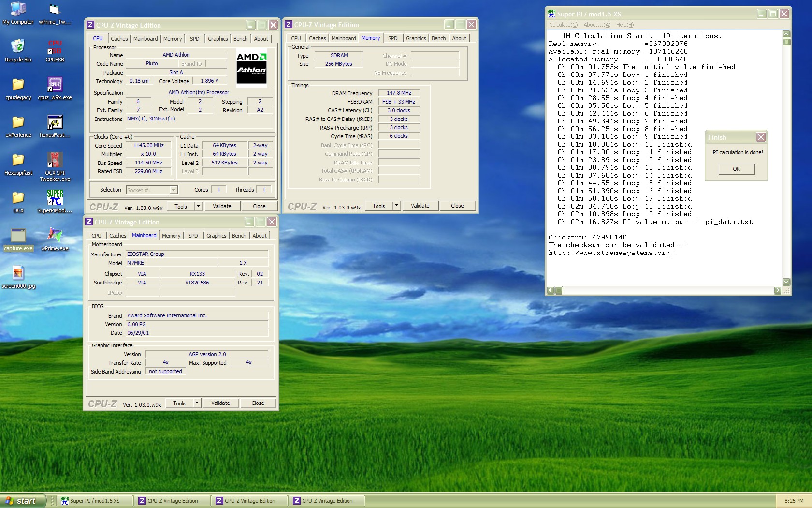Open the cpuzlegacy folder icon
812x508 pixels.
18,88
